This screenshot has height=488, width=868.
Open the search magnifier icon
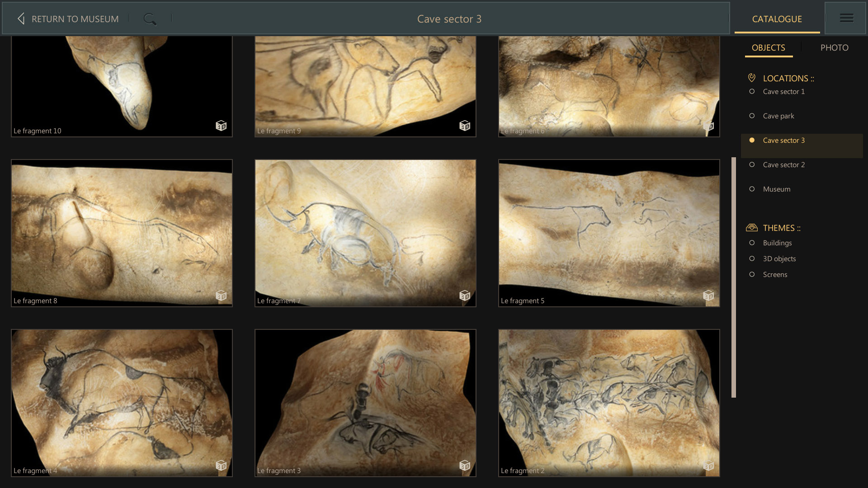[x=150, y=19]
